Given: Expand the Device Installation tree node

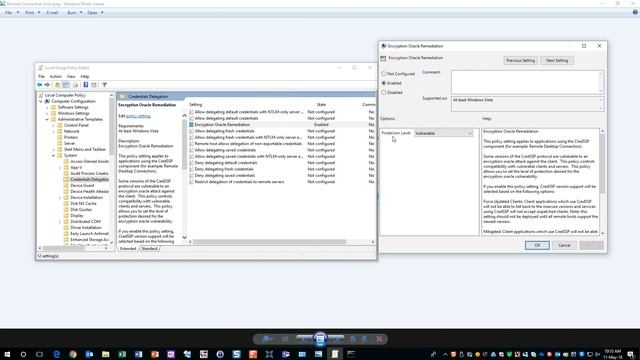Looking at the screenshot, I should pyautogui.click(x=60, y=198).
